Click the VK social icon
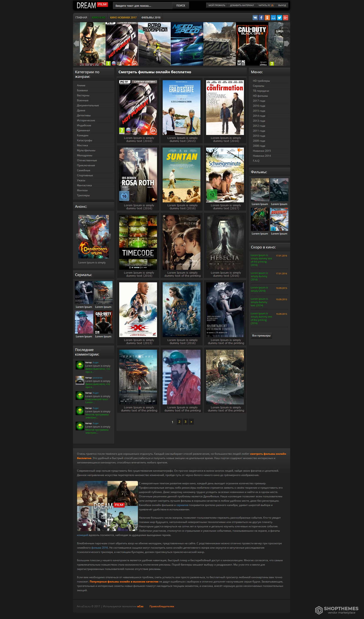This screenshot has height=619, width=364. (255, 17)
